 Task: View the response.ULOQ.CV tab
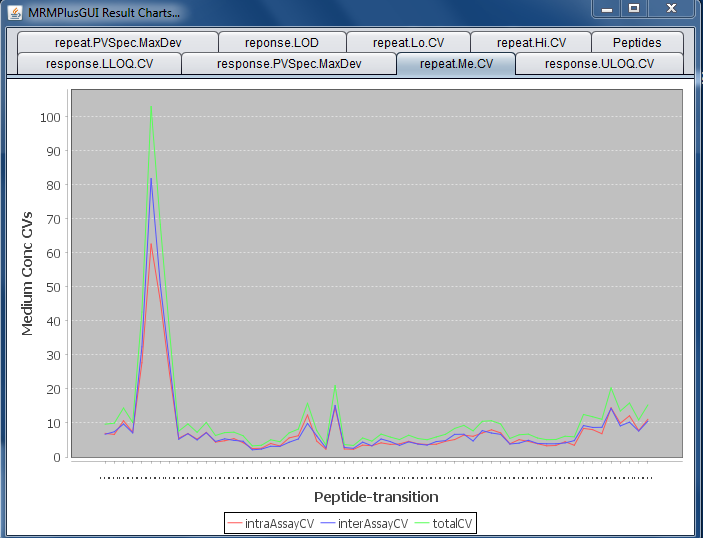click(x=599, y=64)
